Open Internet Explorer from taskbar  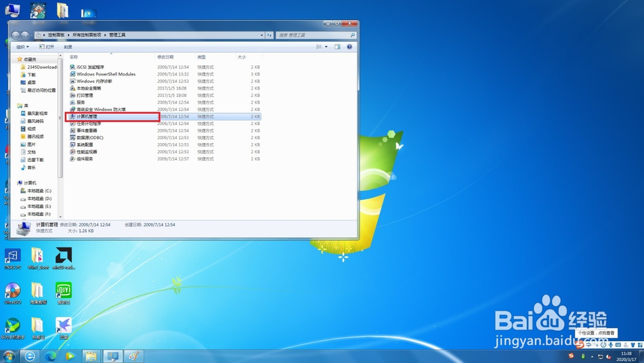coord(30,356)
